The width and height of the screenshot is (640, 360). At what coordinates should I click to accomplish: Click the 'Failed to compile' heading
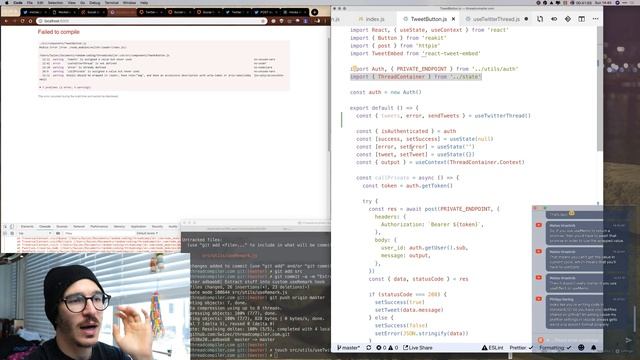pos(58,32)
